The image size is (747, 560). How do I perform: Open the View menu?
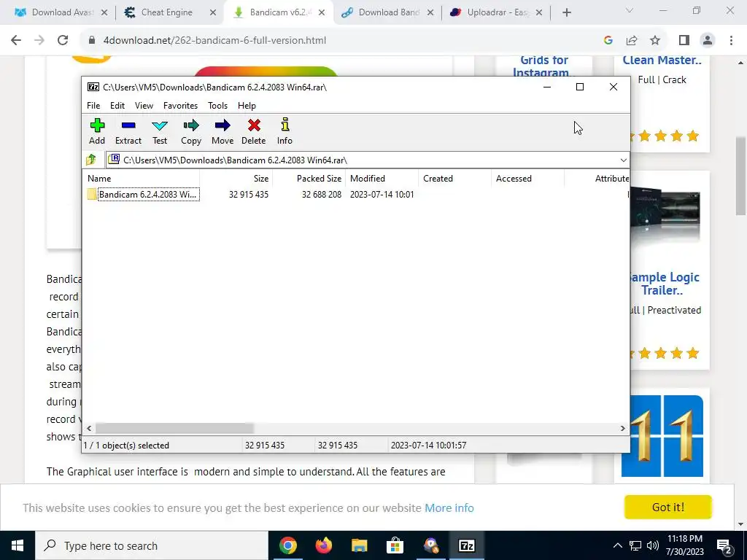pyautogui.click(x=144, y=106)
